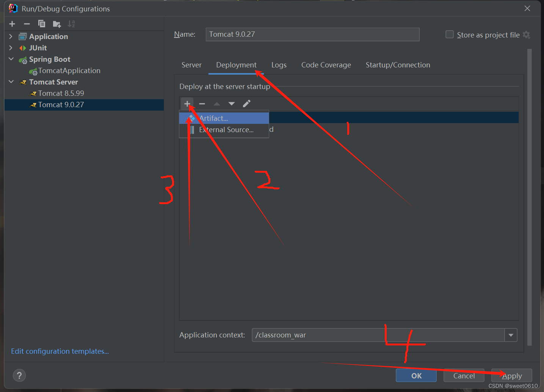
Task: Click the Name field containing Tomcat 9.0.27
Action: [x=313, y=34]
